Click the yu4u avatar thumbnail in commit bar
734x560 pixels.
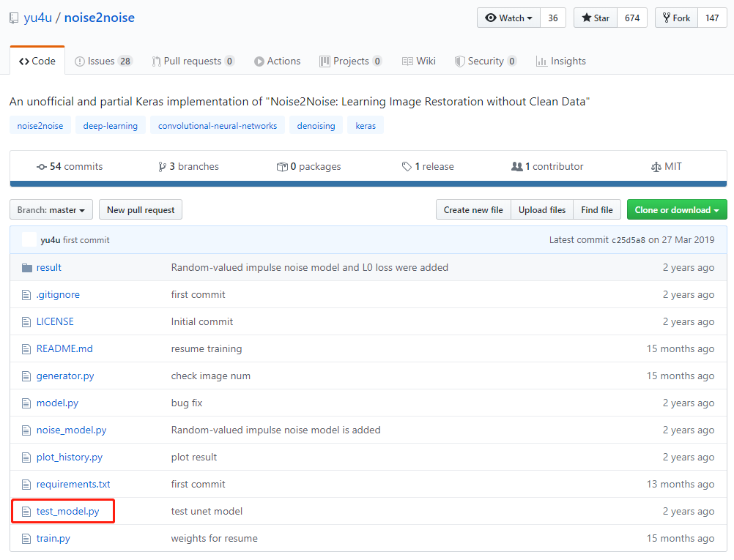click(x=29, y=239)
